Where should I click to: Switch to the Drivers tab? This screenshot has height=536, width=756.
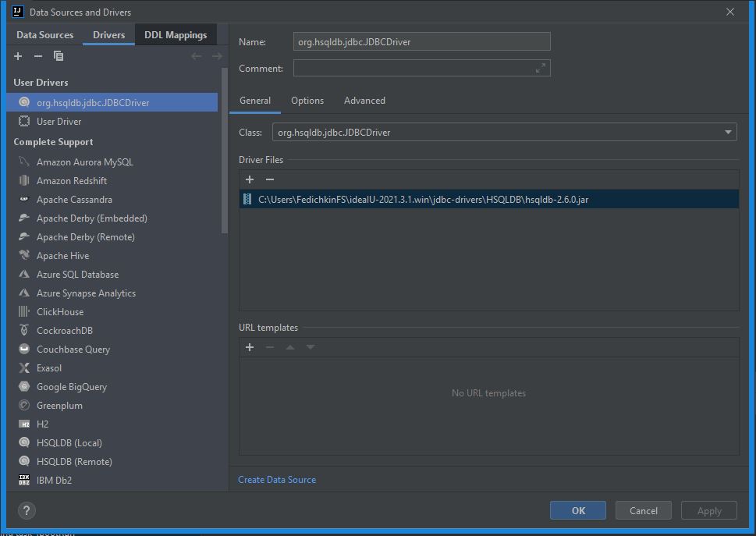click(108, 34)
